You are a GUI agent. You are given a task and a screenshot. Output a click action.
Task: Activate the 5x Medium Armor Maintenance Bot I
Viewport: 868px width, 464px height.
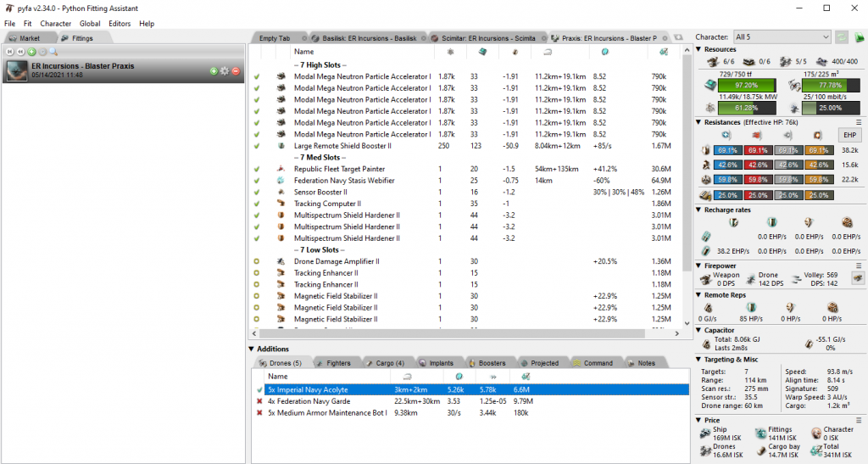tap(259, 413)
